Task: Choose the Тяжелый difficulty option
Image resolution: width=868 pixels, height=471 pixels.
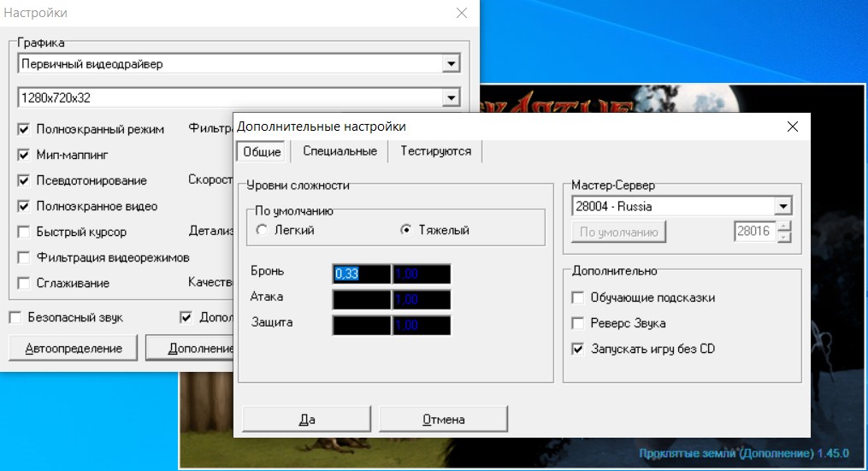Action: [x=407, y=230]
